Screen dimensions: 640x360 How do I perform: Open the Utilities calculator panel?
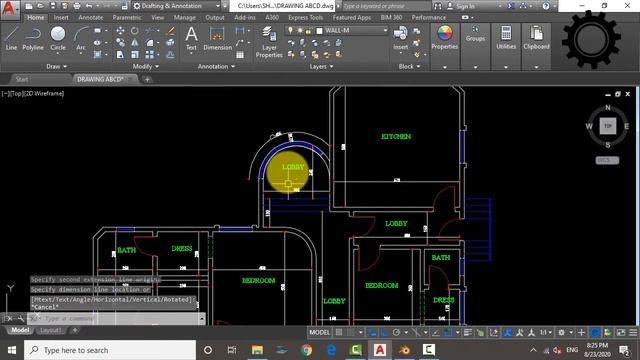click(x=506, y=38)
